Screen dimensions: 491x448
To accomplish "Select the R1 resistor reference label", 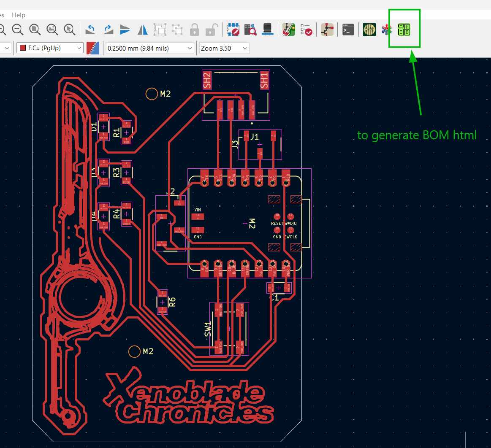I will (x=116, y=132).
